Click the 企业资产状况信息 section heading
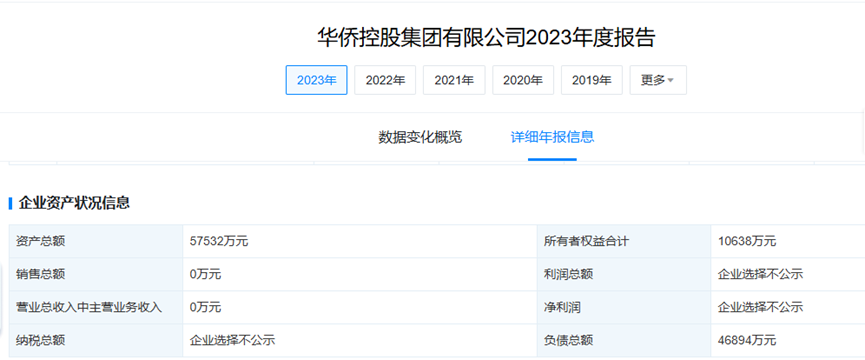This screenshot has width=865, height=360. pyautogui.click(x=74, y=202)
